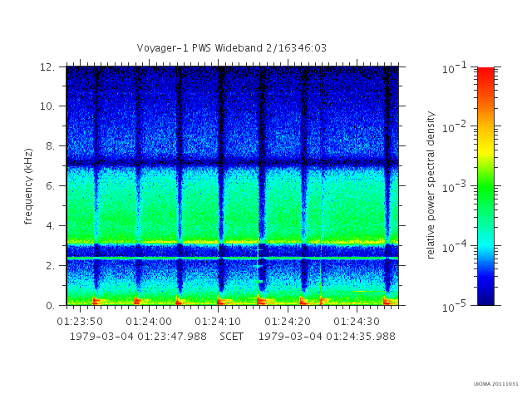Click the dark blue bottom of the colorbar
532x399 pixels.
point(485,298)
